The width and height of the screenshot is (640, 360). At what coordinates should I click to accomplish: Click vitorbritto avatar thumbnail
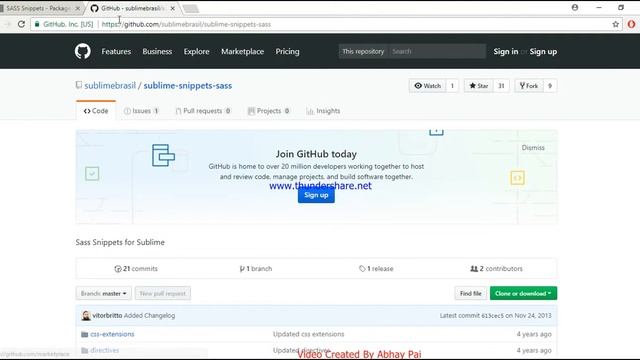click(x=86, y=316)
